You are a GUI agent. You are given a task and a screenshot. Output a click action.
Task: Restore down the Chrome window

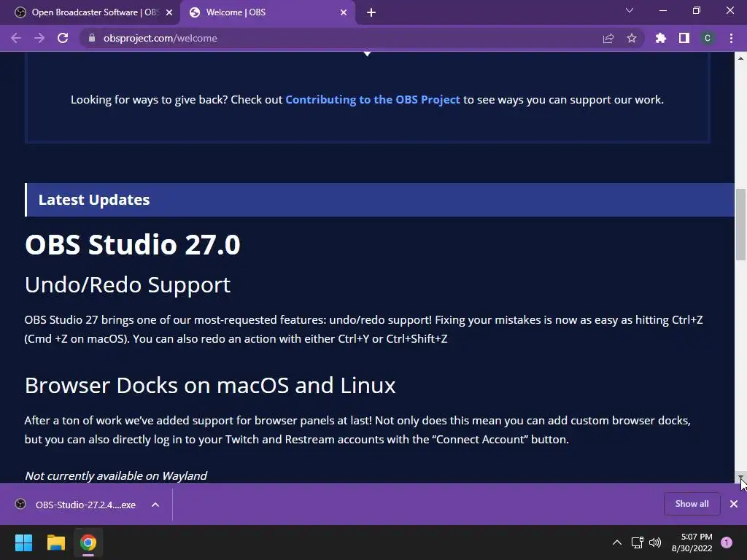click(x=697, y=10)
